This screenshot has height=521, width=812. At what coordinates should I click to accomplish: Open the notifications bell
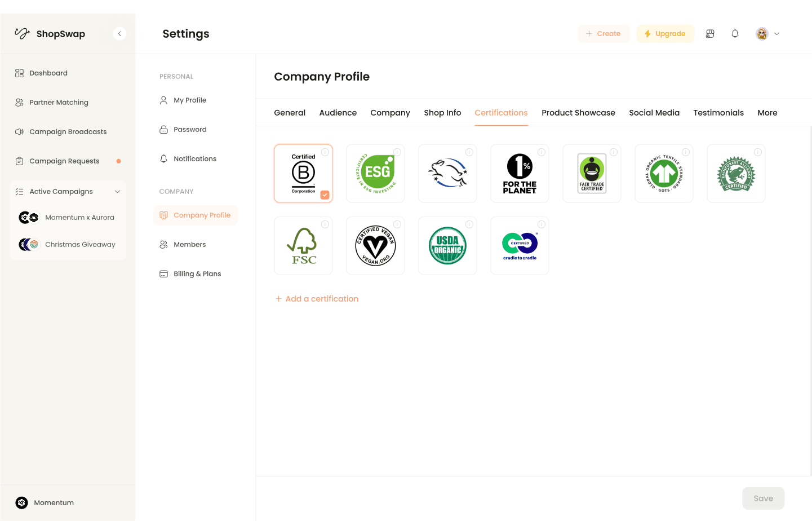[x=735, y=33]
